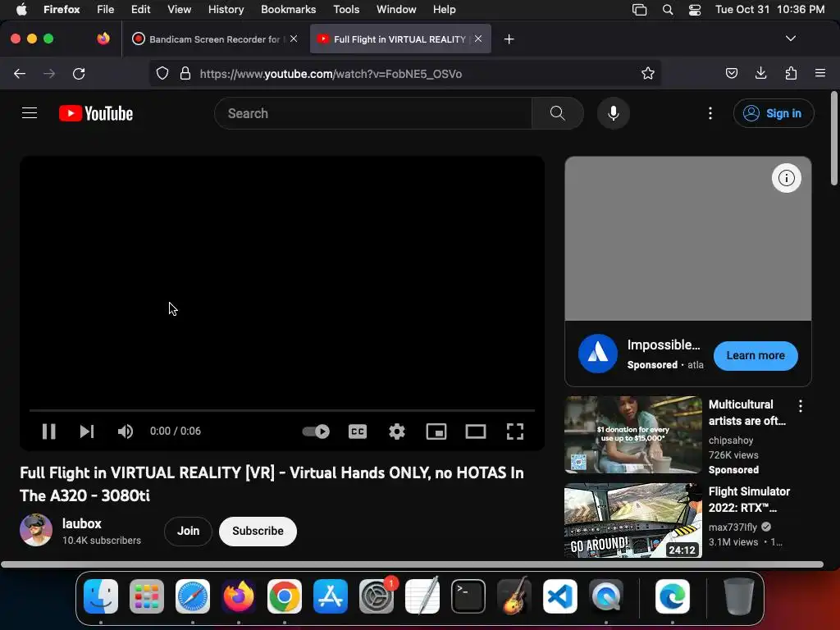This screenshot has height=630, width=840.
Task: Open YouTube guide hamburger menu
Action: click(x=30, y=113)
